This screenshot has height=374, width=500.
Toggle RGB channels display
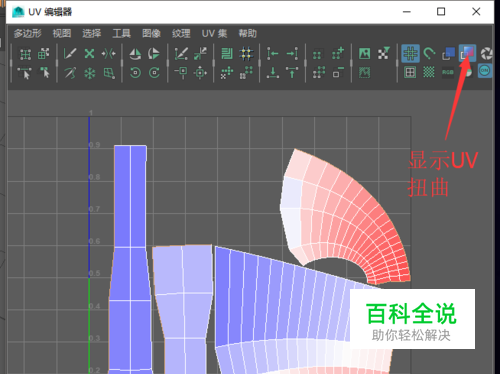click(448, 72)
